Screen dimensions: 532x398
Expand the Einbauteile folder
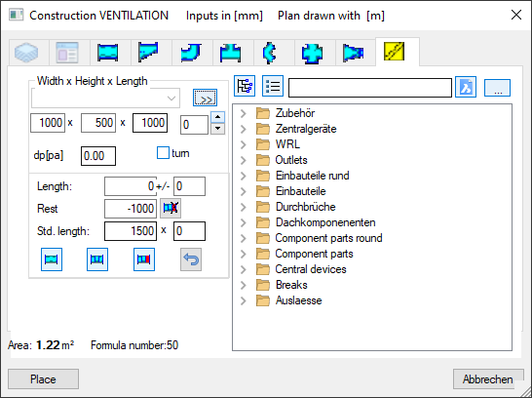(x=244, y=191)
